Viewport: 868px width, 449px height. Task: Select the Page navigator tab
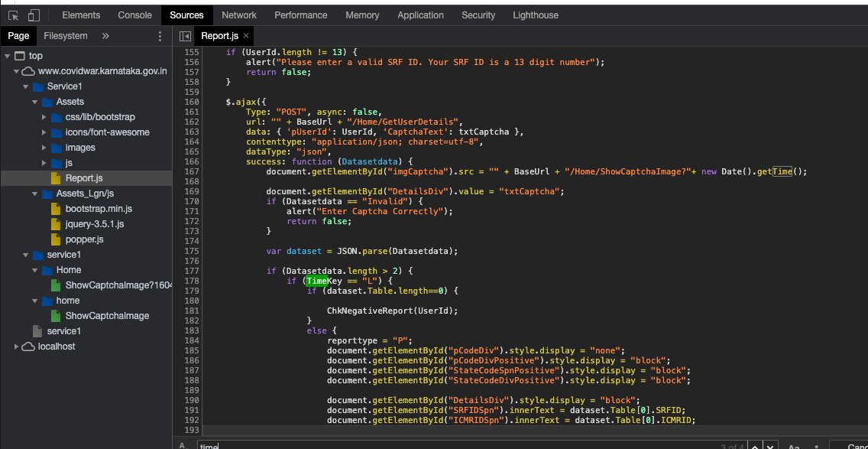click(18, 36)
